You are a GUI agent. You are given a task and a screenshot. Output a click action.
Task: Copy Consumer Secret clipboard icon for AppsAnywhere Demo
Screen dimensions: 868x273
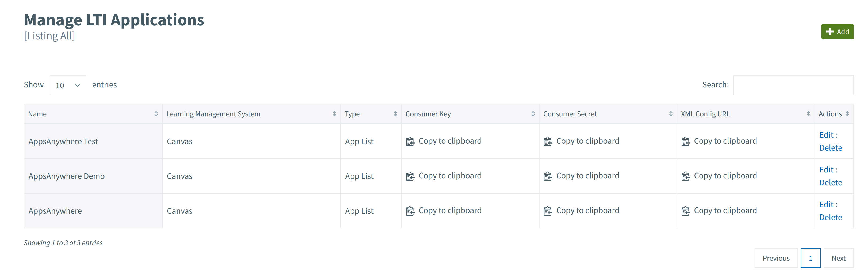(x=548, y=176)
